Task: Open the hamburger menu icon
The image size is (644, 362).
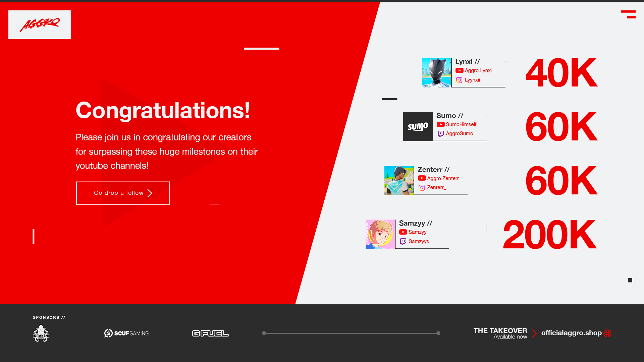Action: coord(628,14)
